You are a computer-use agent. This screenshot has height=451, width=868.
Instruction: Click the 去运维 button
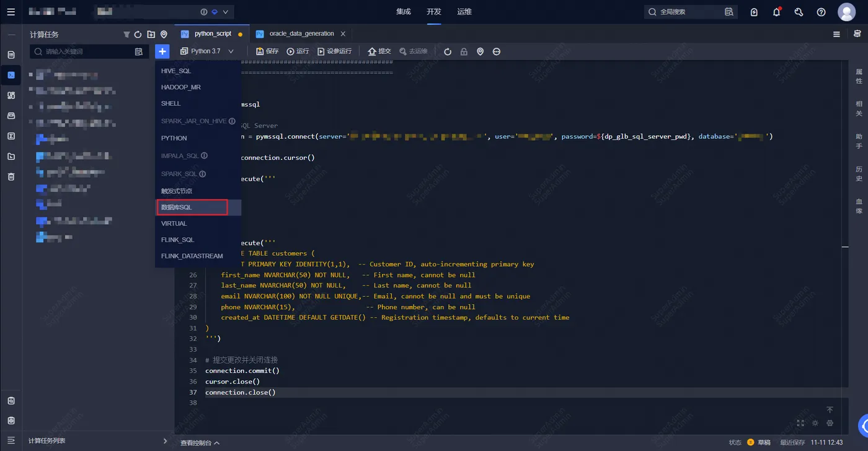(414, 51)
